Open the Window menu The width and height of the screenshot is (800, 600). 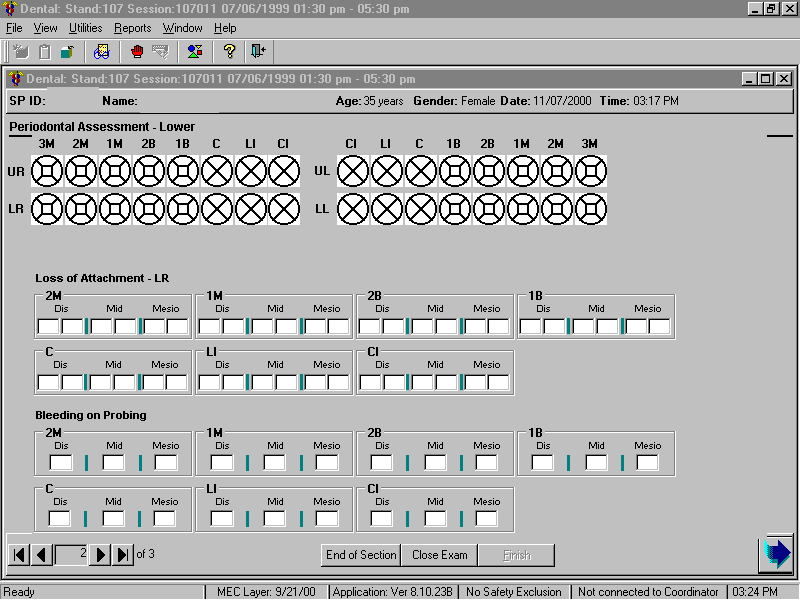[x=182, y=28]
